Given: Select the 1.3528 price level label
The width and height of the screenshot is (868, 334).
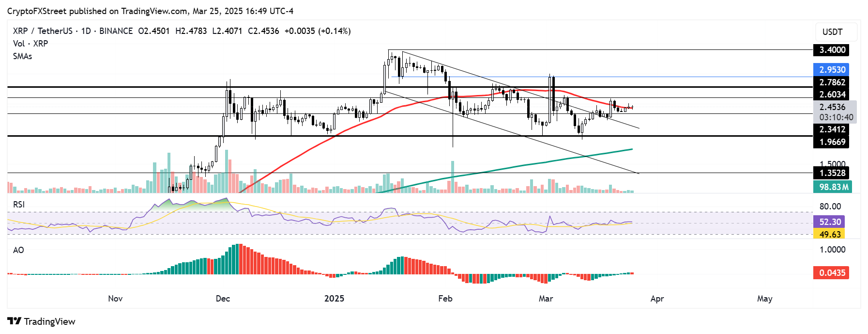Looking at the screenshot, I should (831, 173).
